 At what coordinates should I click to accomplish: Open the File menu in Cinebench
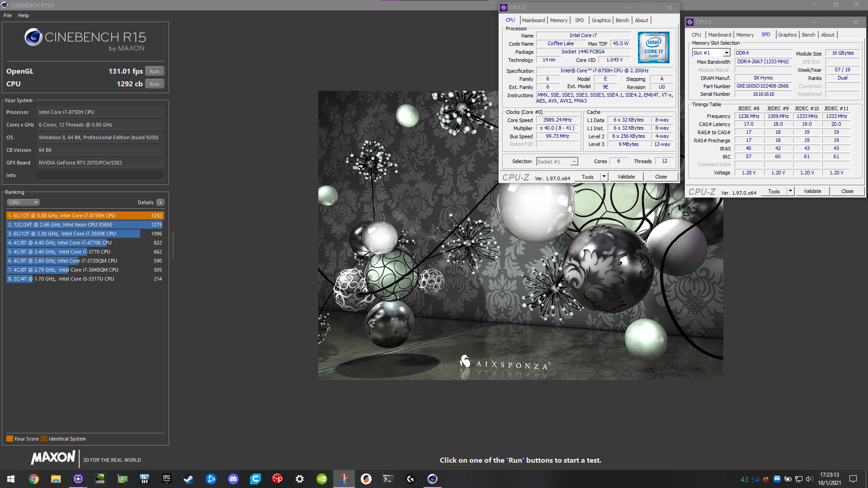click(8, 15)
